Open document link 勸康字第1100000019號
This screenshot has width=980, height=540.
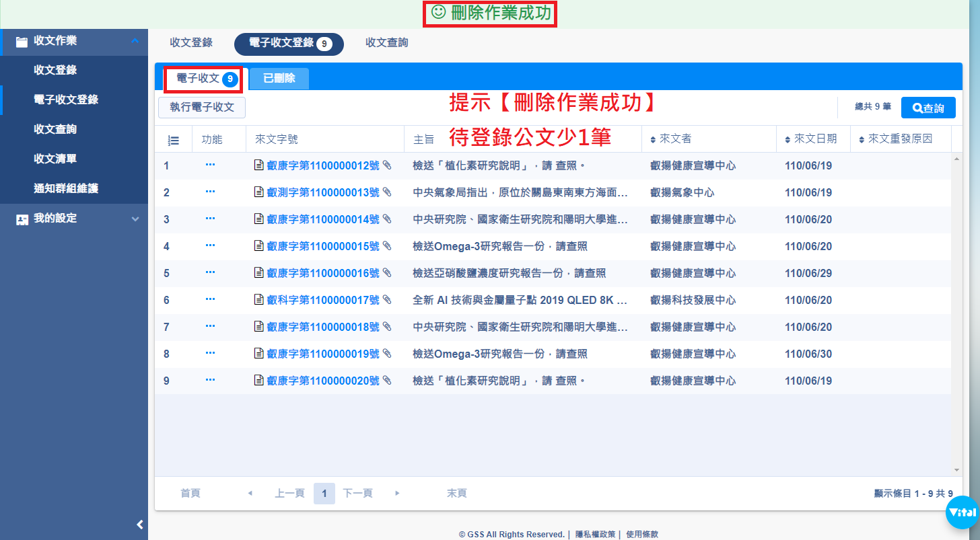click(323, 354)
